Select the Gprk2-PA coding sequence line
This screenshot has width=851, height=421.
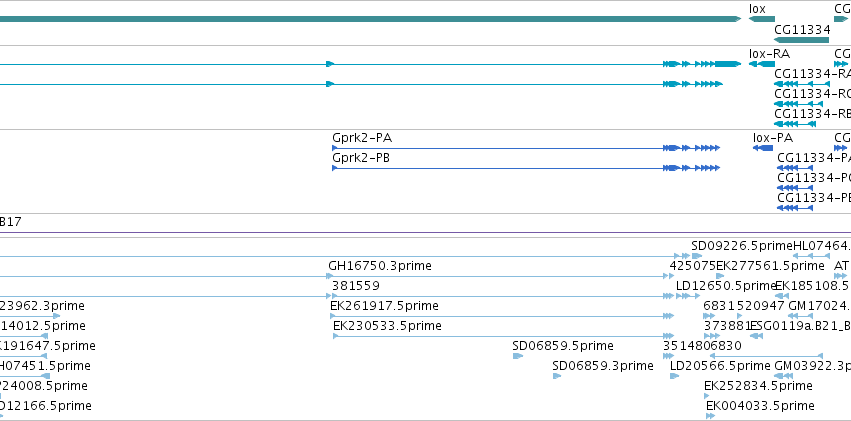pos(526,148)
